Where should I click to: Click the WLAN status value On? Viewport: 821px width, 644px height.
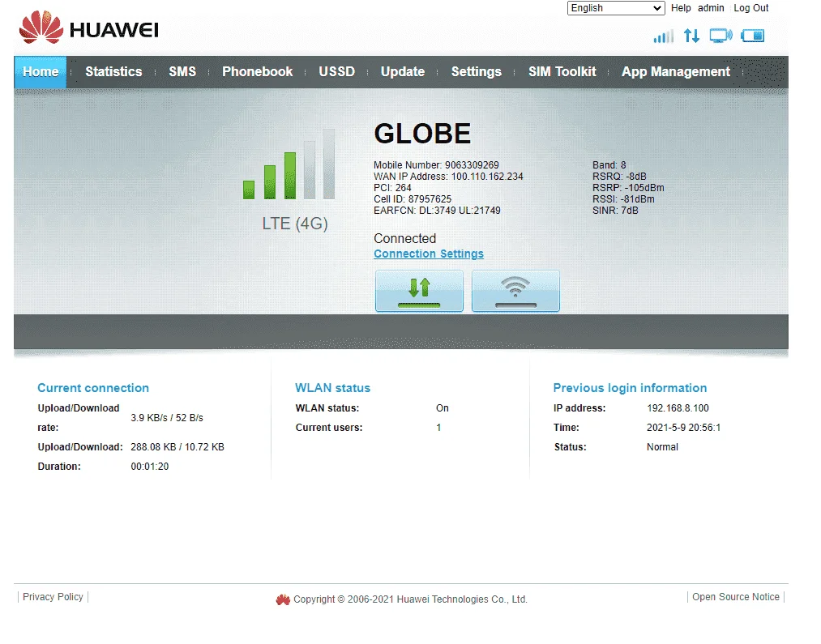click(443, 408)
